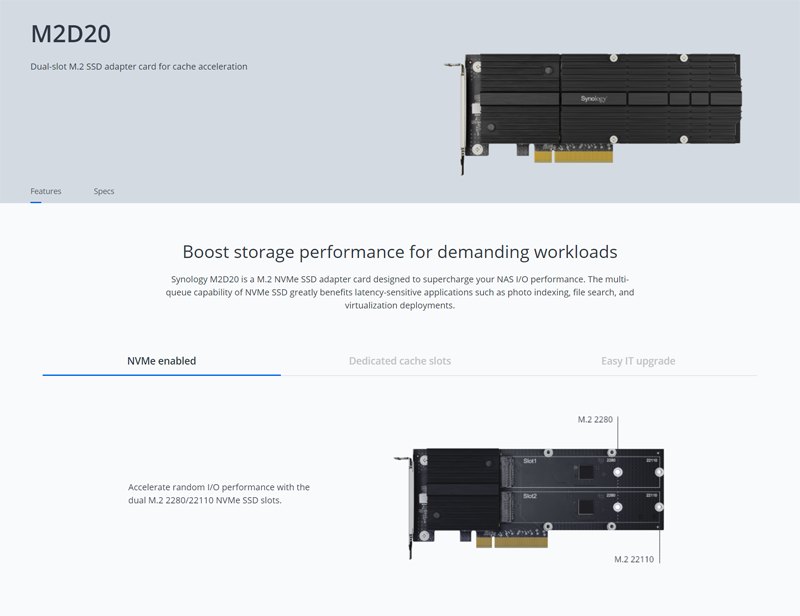Click the 'Dual-slot M.2 SSD adapter card' subtitle
800x616 pixels.
click(139, 66)
